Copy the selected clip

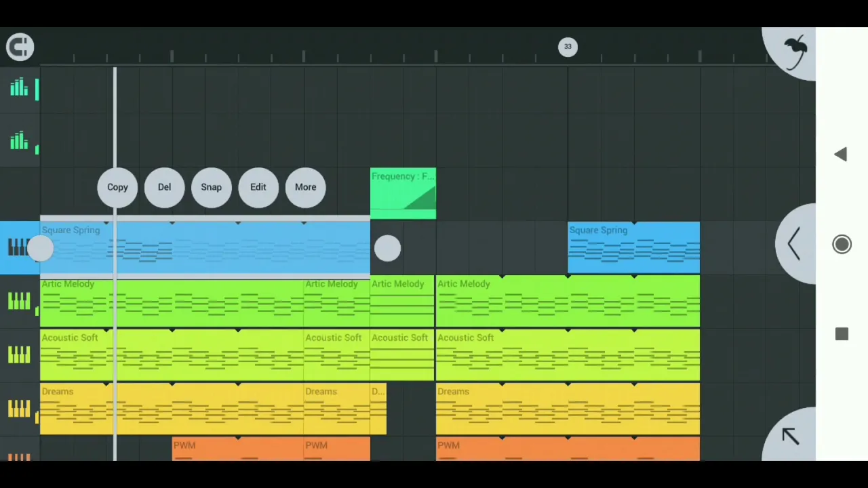click(117, 187)
